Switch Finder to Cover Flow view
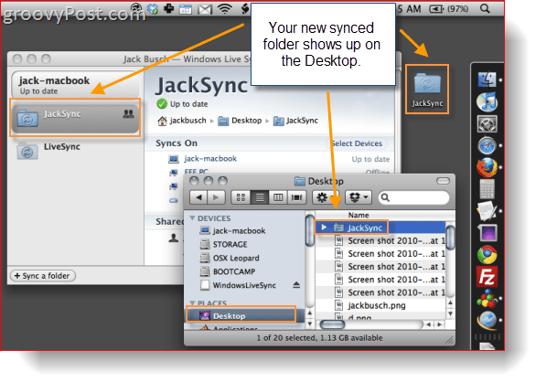This screenshot has height=392, width=546. [x=296, y=197]
